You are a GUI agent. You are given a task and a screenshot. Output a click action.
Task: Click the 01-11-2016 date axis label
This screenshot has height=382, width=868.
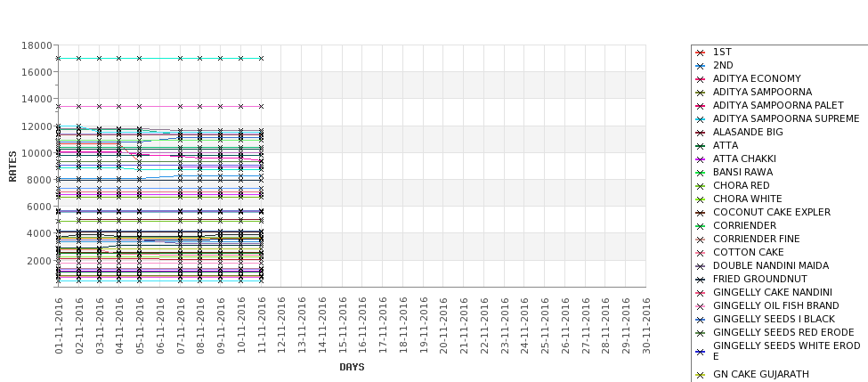pyautogui.click(x=60, y=325)
